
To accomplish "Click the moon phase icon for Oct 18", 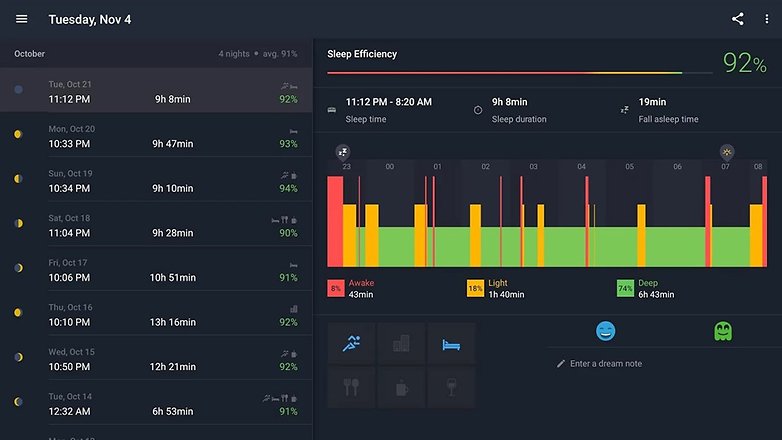I will coord(18,223).
